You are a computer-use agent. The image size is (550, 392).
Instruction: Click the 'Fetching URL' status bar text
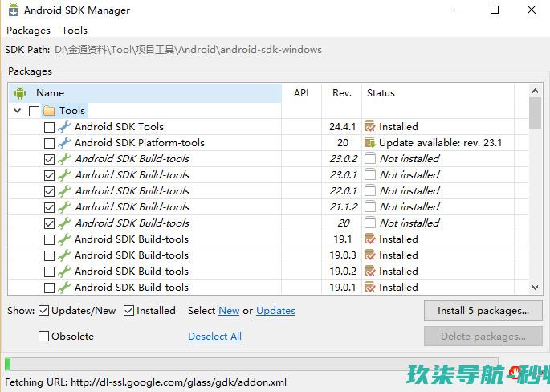click(146, 382)
